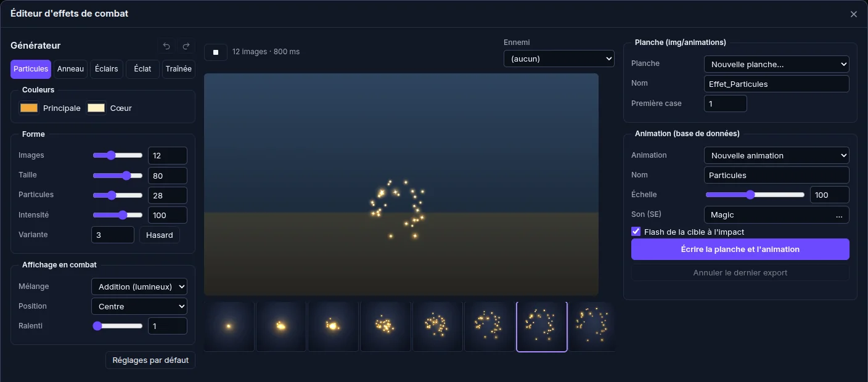Close the combat effects editor
This screenshot has height=382, width=868.
854,14
